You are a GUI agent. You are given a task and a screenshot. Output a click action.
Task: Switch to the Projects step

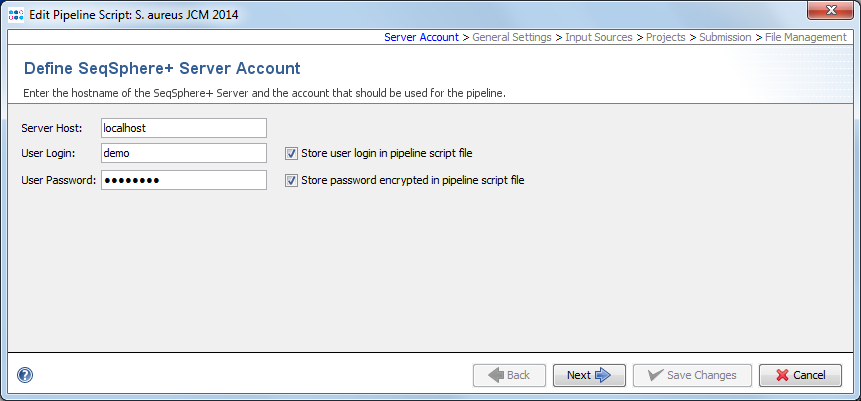click(666, 37)
